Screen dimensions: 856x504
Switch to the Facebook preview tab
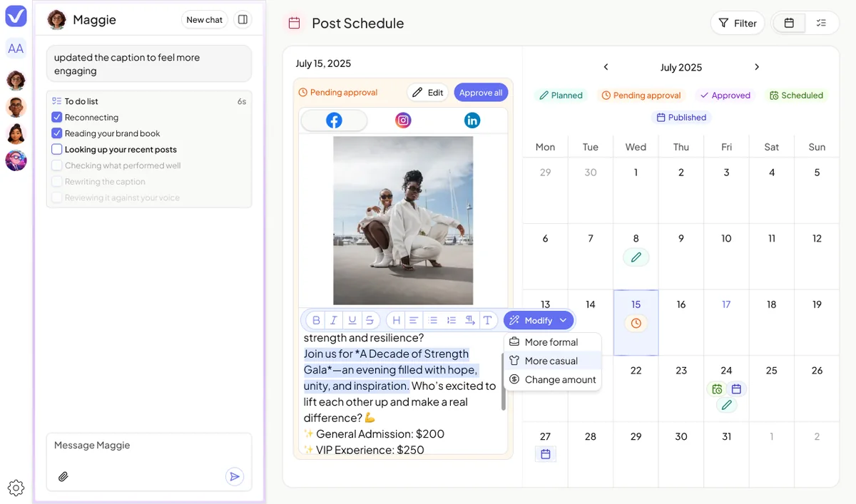[x=334, y=120]
